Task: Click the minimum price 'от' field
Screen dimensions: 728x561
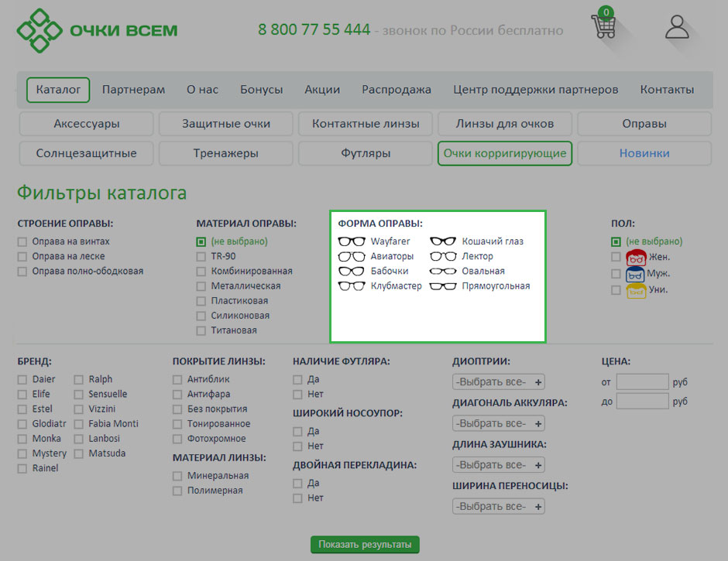Action: [642, 381]
